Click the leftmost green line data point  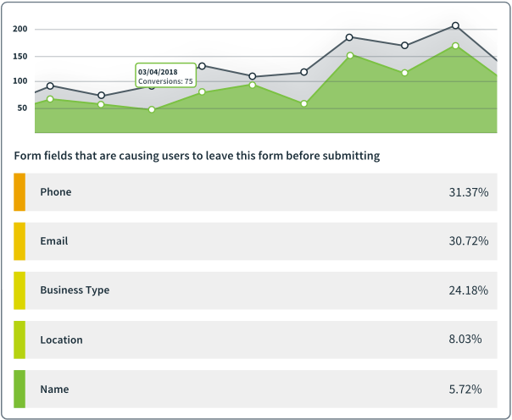51,99
